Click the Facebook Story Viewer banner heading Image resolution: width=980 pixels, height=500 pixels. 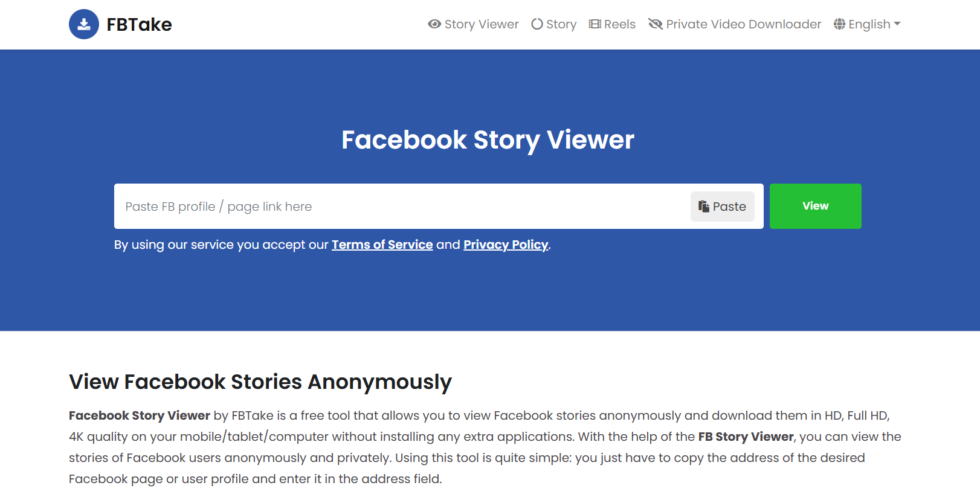point(488,140)
